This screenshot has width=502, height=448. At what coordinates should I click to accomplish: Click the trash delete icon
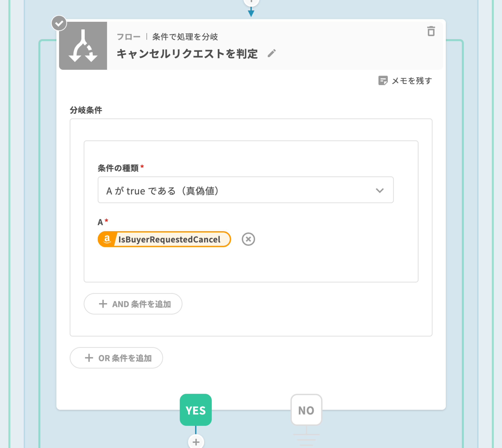click(x=431, y=31)
